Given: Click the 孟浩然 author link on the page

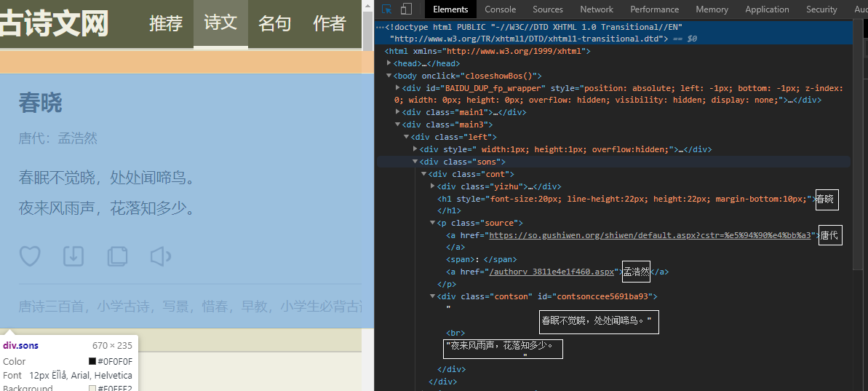Looking at the screenshot, I should click(x=78, y=138).
